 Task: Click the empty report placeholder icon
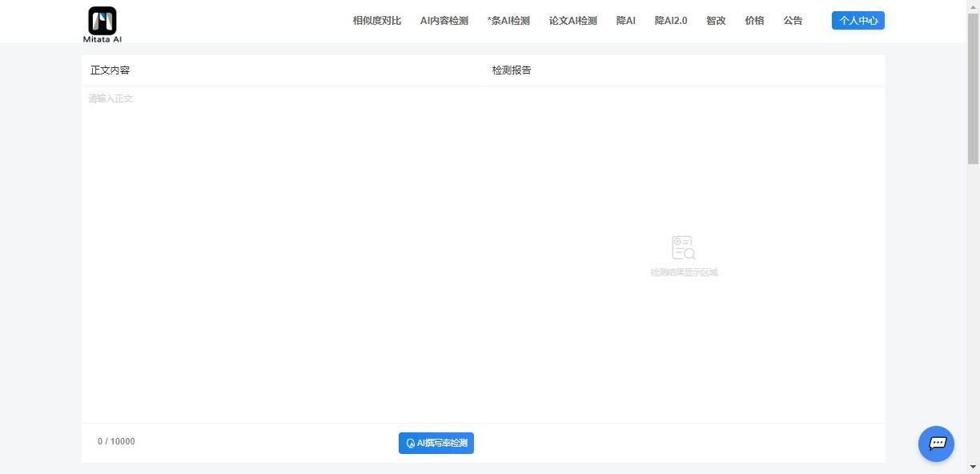tap(683, 247)
